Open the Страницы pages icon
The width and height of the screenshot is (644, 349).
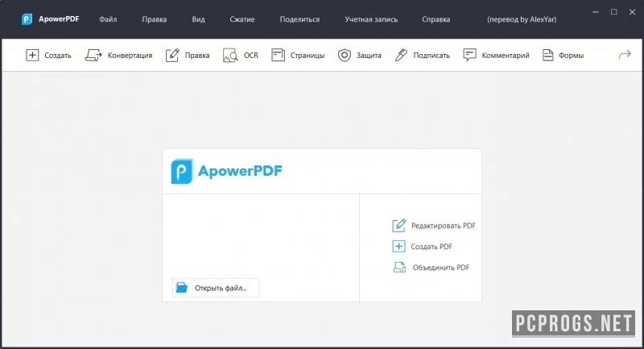(278, 55)
